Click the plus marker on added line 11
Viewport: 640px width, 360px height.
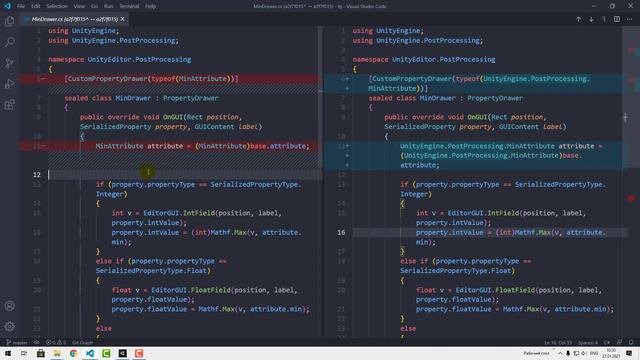tap(347, 146)
